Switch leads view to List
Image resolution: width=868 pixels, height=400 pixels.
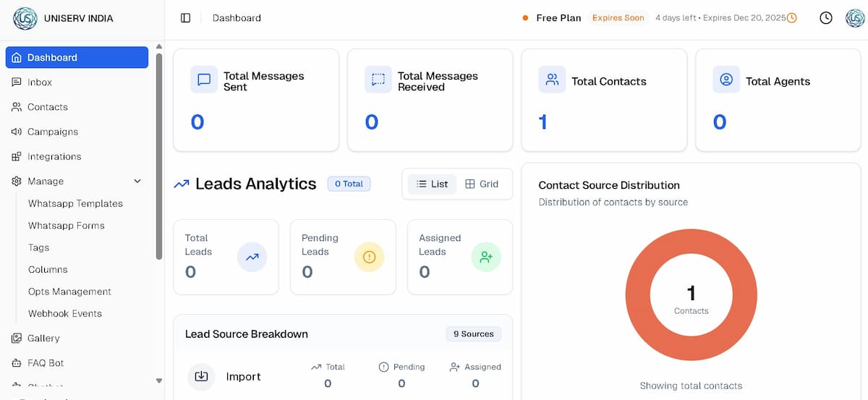pos(433,184)
